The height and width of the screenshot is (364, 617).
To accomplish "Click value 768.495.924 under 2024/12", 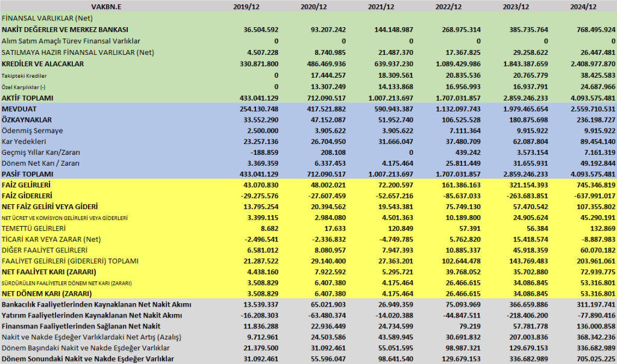I will tap(594, 30).
